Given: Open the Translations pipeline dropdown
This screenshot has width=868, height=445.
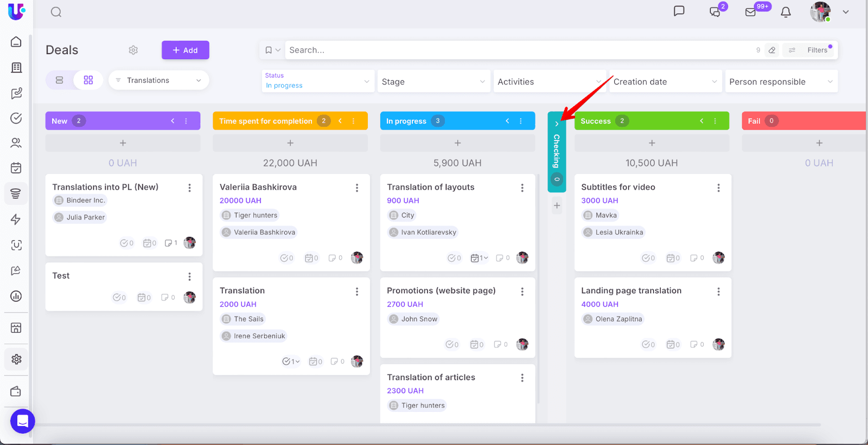Looking at the screenshot, I should coord(158,80).
